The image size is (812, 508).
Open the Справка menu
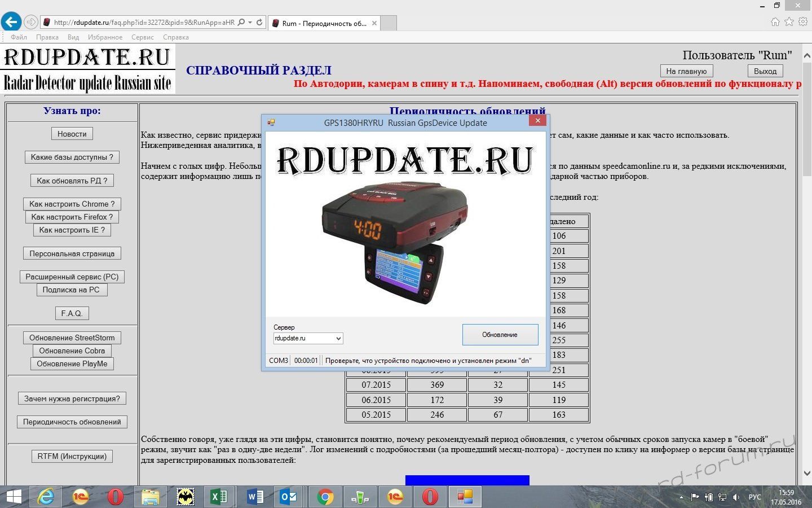tap(176, 37)
